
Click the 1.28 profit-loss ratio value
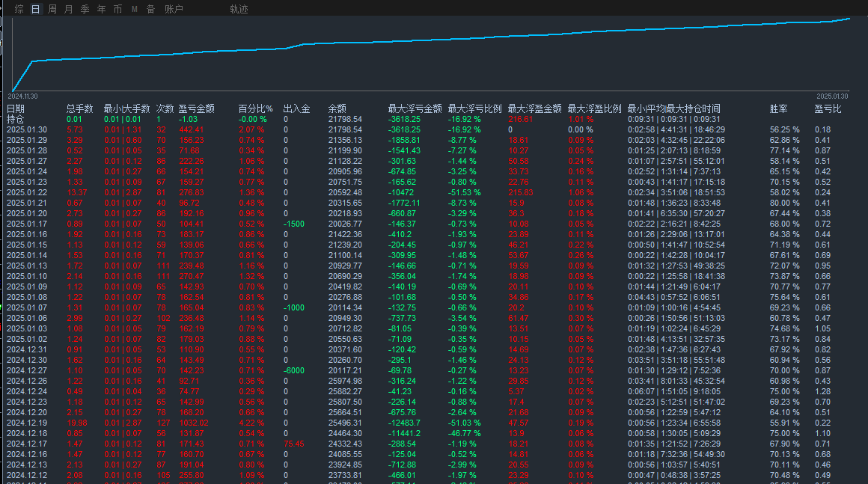(822, 392)
